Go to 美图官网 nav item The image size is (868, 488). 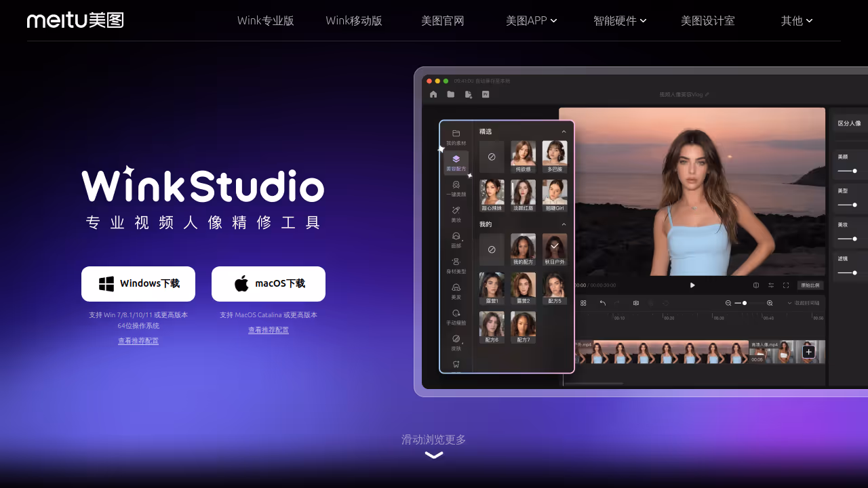coord(443,20)
